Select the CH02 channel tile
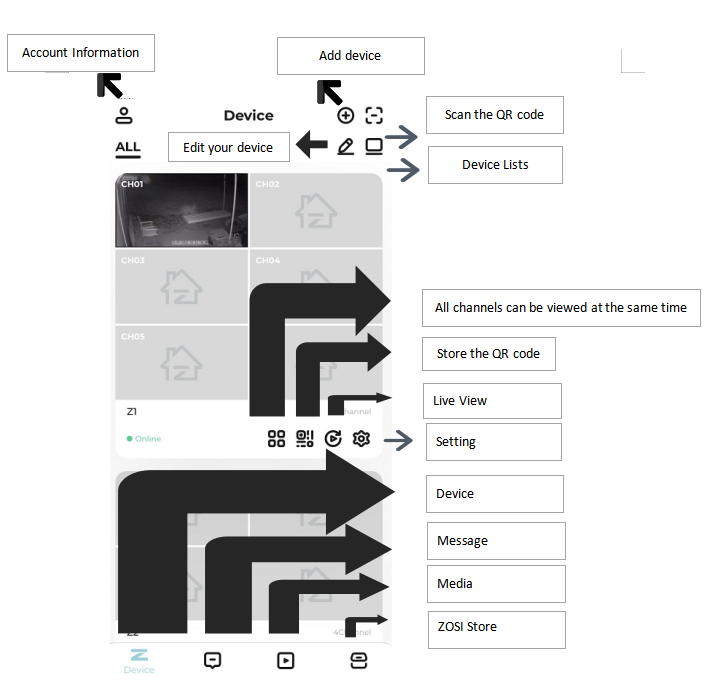This screenshot has width=707, height=684. click(316, 210)
